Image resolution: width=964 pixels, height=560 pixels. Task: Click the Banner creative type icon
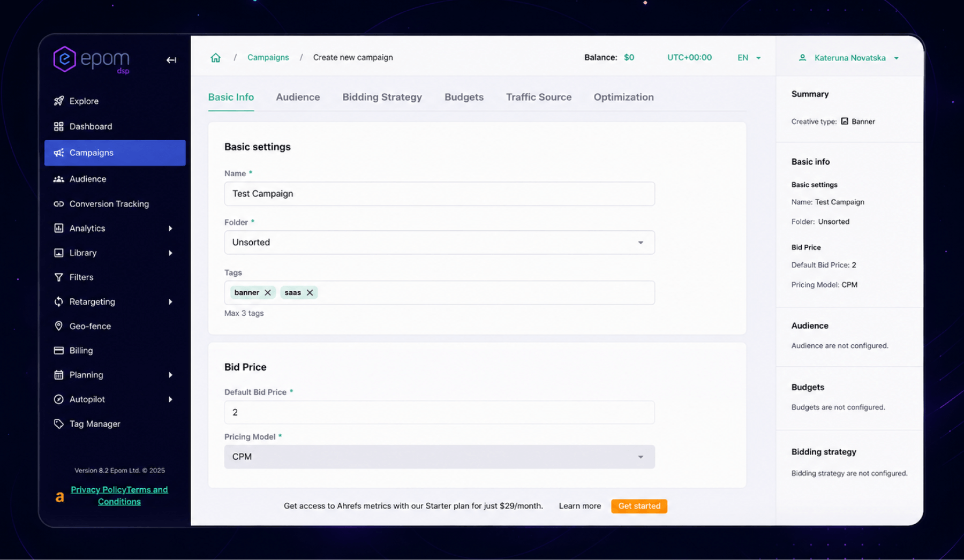[x=845, y=122]
